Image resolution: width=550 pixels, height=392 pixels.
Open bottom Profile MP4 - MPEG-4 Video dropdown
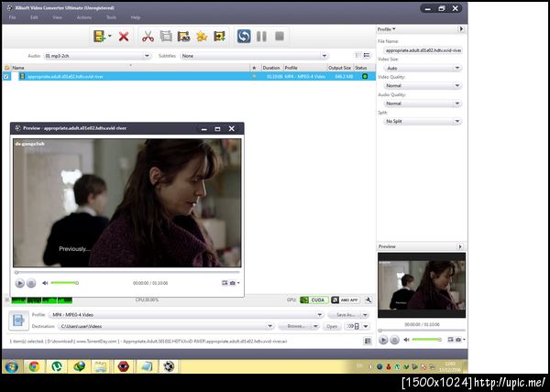click(186, 315)
